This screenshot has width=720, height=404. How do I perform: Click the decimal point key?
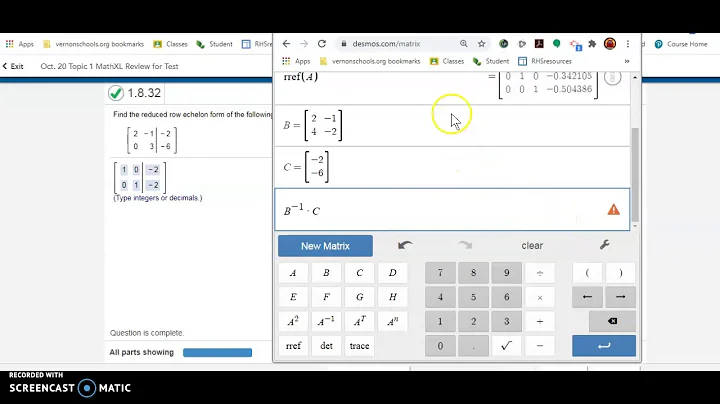(473, 346)
